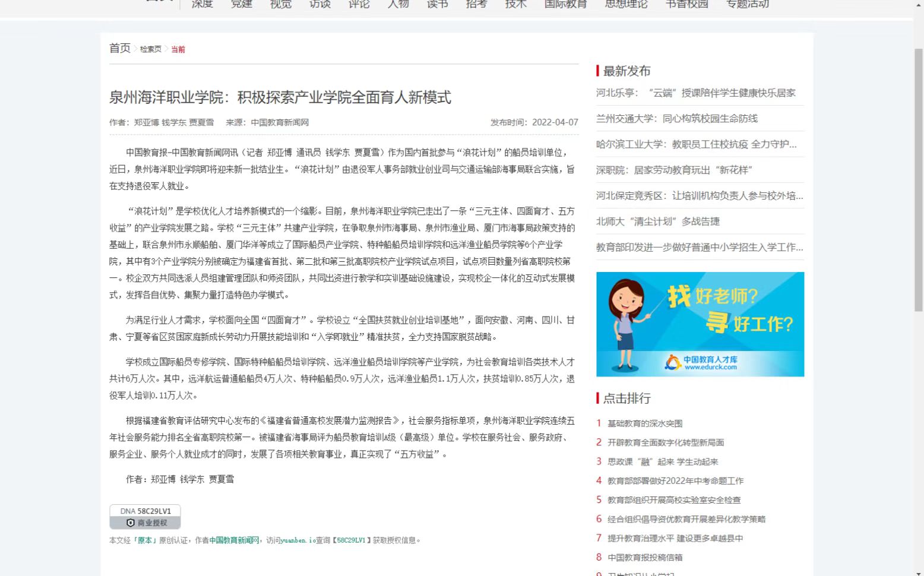Click the 首页 breadcrumb link

119,48
